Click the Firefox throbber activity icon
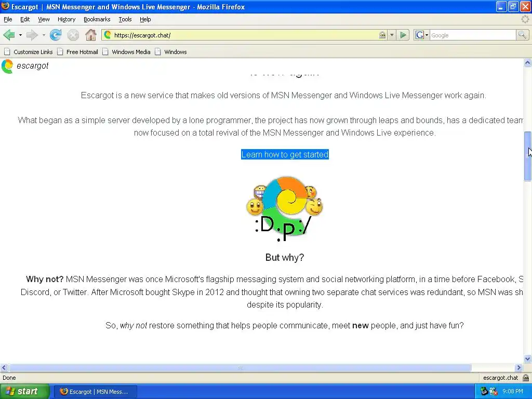532x399 pixels. (x=525, y=19)
